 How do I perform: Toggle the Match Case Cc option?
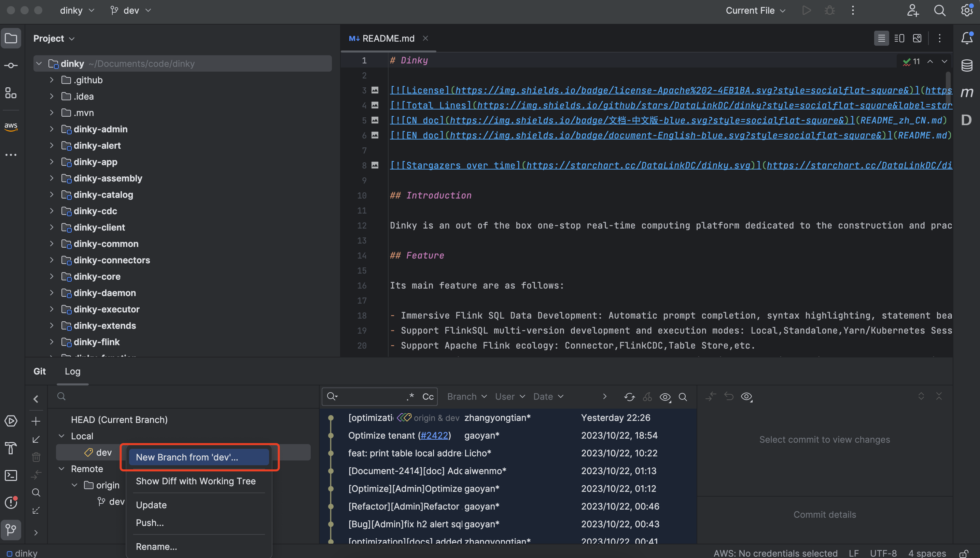428,397
